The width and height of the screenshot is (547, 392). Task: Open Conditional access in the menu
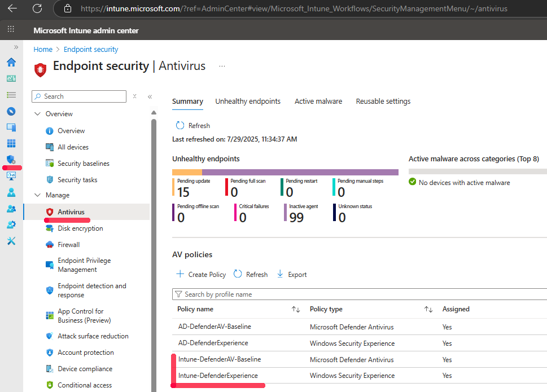point(85,385)
